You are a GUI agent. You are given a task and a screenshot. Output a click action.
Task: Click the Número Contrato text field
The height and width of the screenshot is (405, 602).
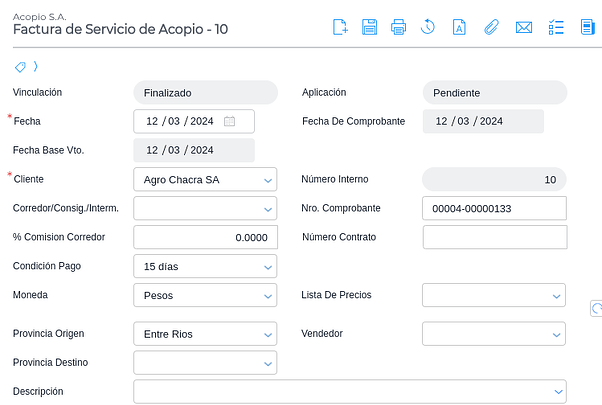point(494,237)
